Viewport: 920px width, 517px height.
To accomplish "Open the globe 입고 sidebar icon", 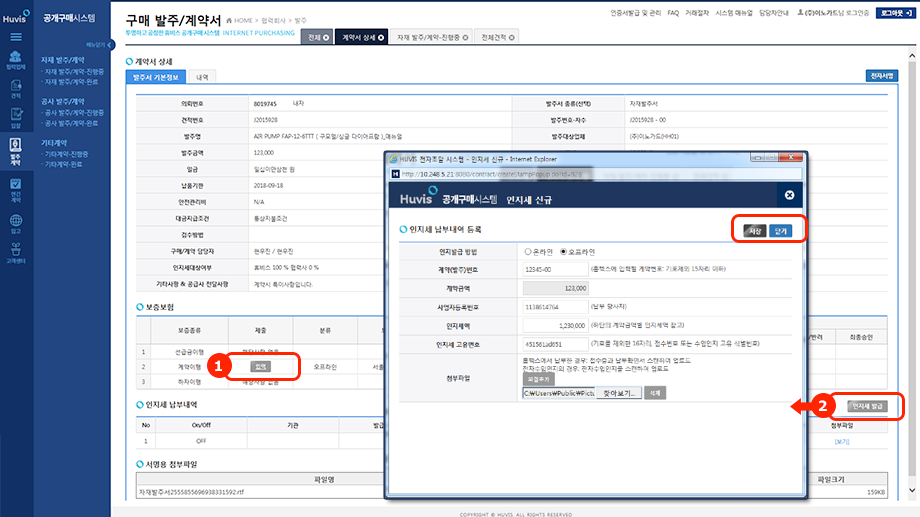I will [x=16, y=224].
